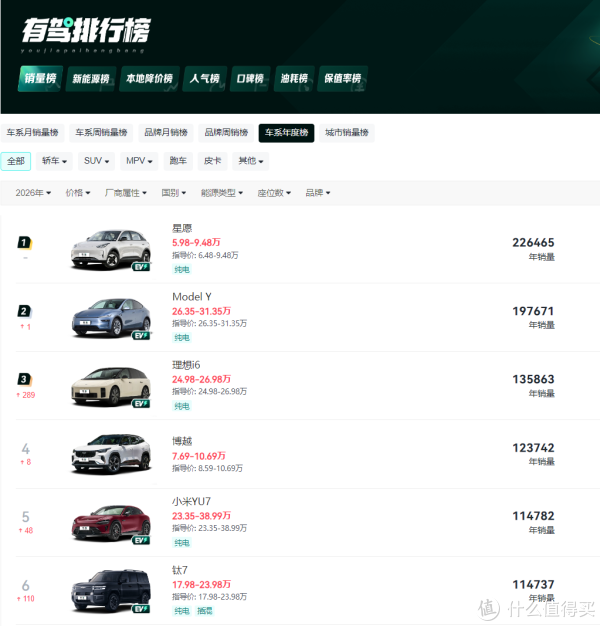Click the 纯电 tag under Model Y
Image resolution: width=600 pixels, height=626 pixels.
click(182, 338)
